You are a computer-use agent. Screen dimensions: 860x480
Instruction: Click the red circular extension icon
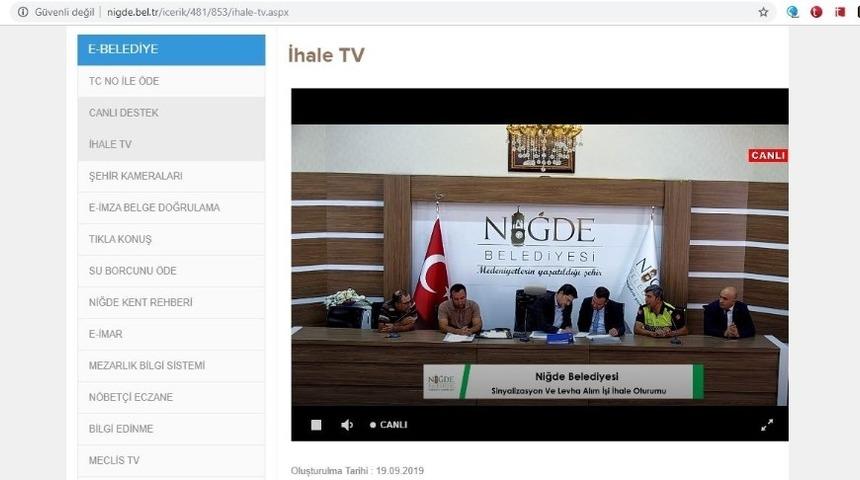[x=816, y=12]
